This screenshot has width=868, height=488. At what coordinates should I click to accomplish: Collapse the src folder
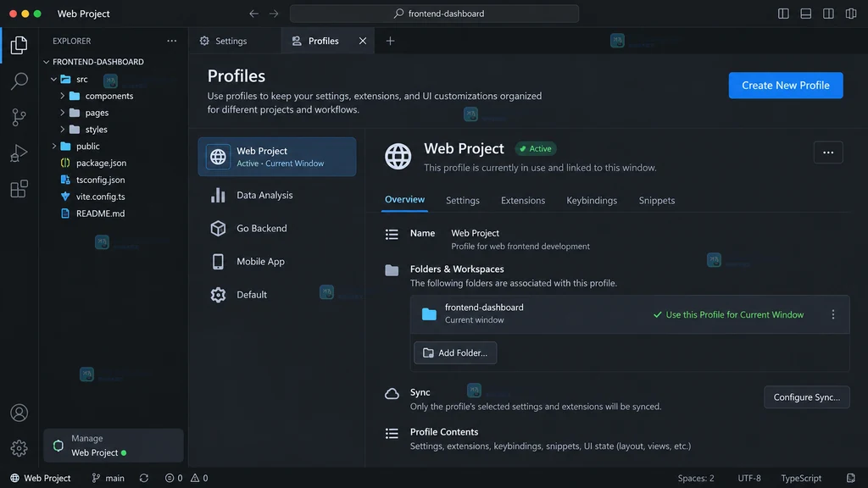pos(53,79)
